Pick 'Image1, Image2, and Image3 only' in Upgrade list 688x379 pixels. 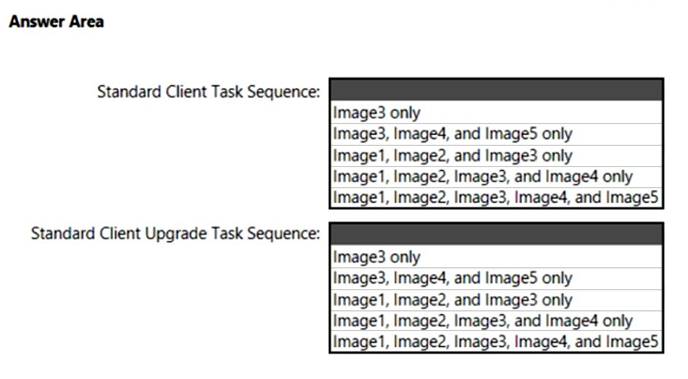point(496,300)
